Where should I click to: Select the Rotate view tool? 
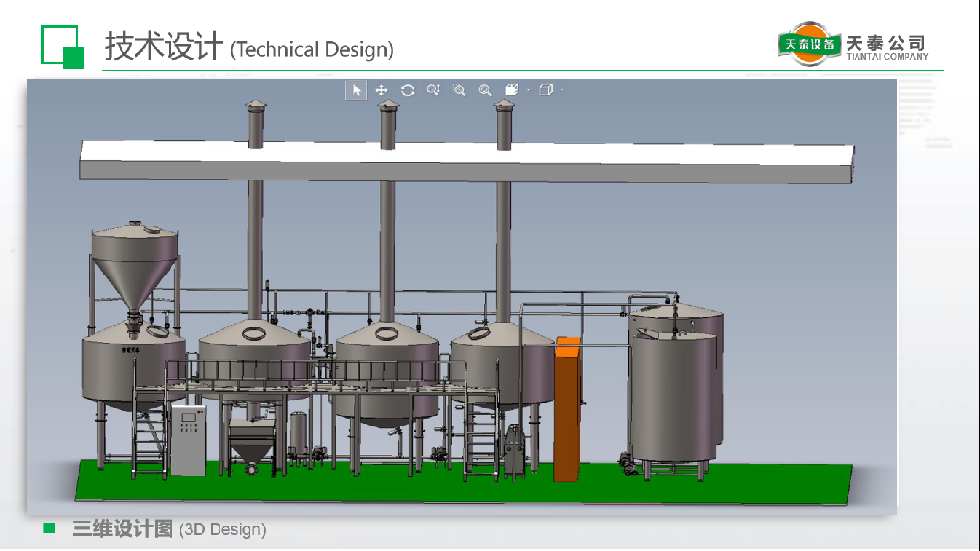point(408,90)
